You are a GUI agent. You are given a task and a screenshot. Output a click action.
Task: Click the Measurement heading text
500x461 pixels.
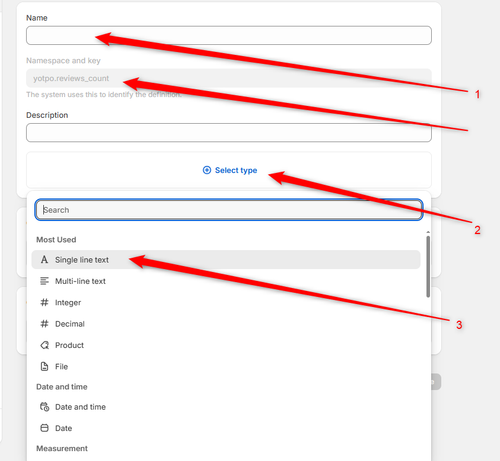62,448
